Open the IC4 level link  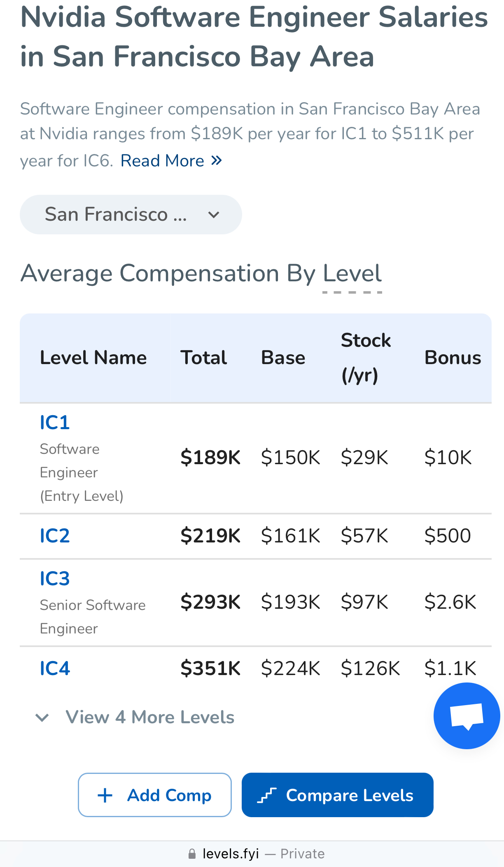click(55, 668)
